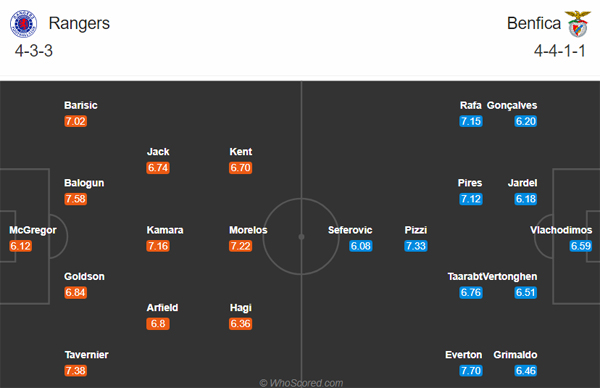Click Pizzi's 7.33 rating badge

[x=416, y=246]
